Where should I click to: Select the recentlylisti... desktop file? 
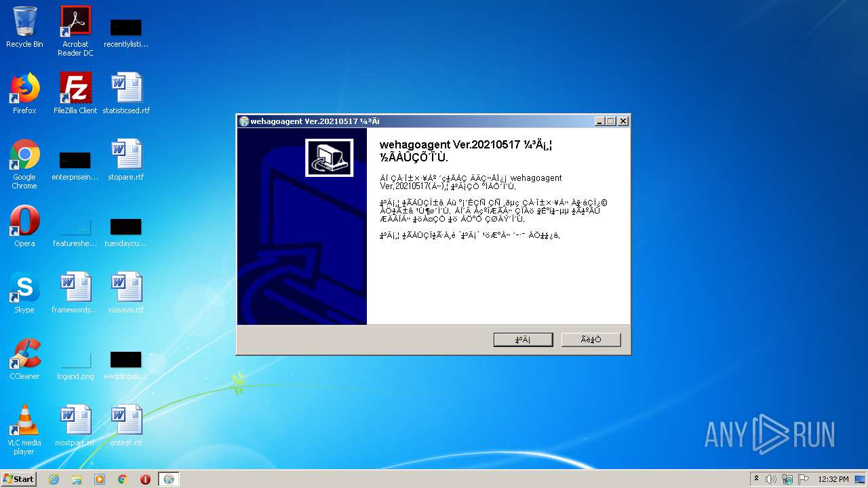click(126, 33)
